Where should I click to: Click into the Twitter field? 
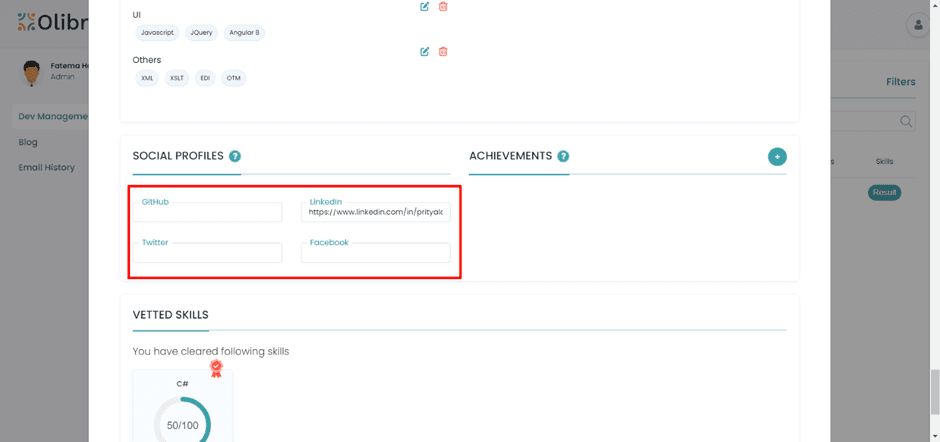tap(208, 253)
